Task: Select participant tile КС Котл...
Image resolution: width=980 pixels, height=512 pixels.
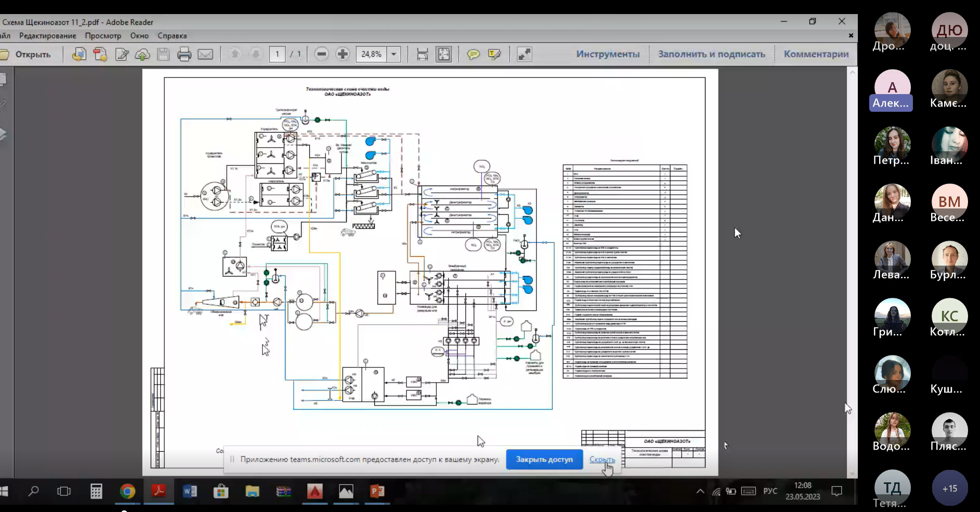Action: 949,318
